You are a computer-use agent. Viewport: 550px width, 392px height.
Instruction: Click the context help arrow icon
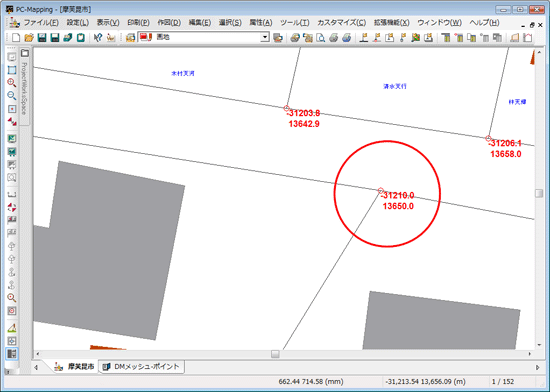(x=98, y=38)
